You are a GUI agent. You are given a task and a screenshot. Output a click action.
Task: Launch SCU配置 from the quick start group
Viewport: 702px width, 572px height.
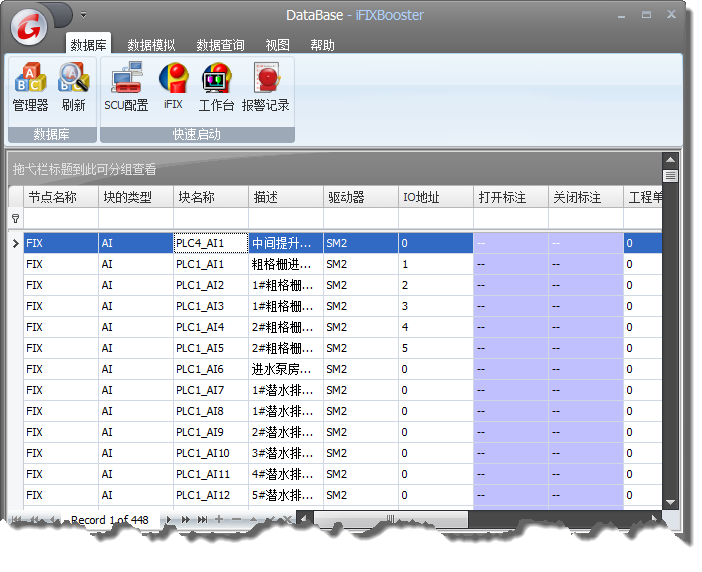tap(126, 88)
